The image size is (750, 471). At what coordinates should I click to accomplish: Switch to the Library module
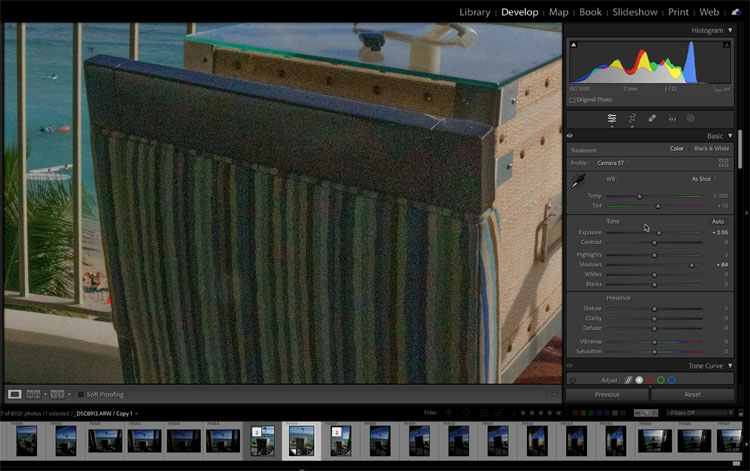(x=474, y=12)
